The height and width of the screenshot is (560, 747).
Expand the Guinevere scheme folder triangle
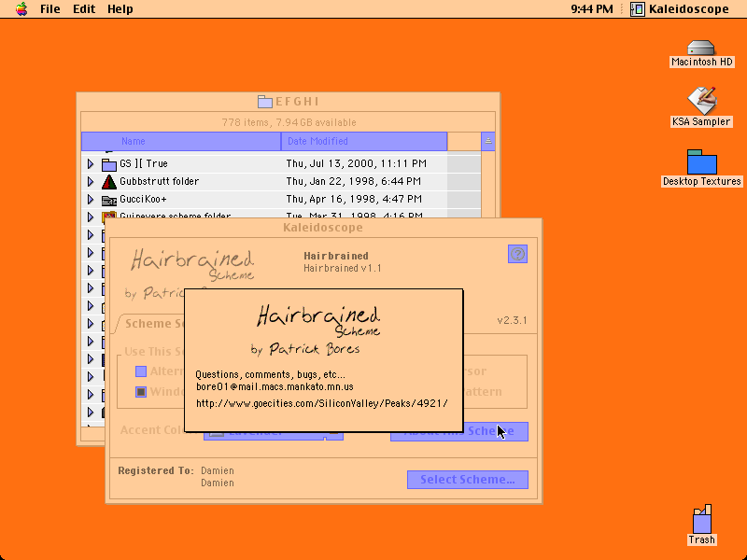point(91,217)
